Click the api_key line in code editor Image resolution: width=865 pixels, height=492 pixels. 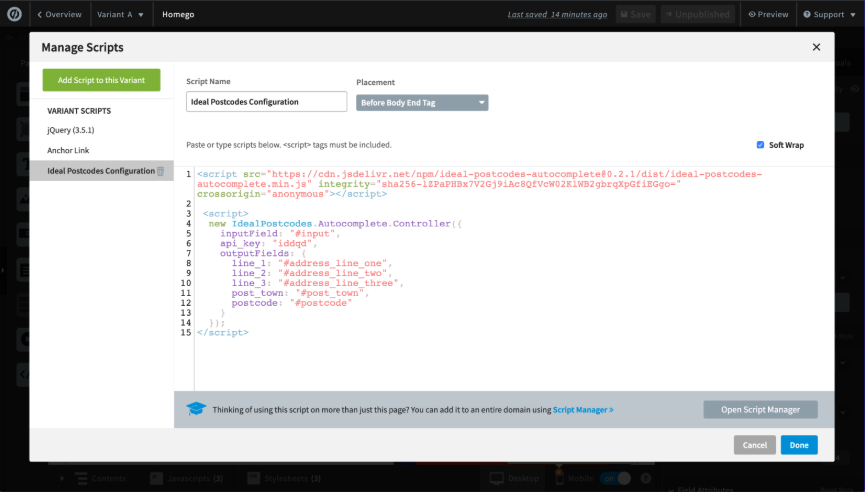click(269, 243)
